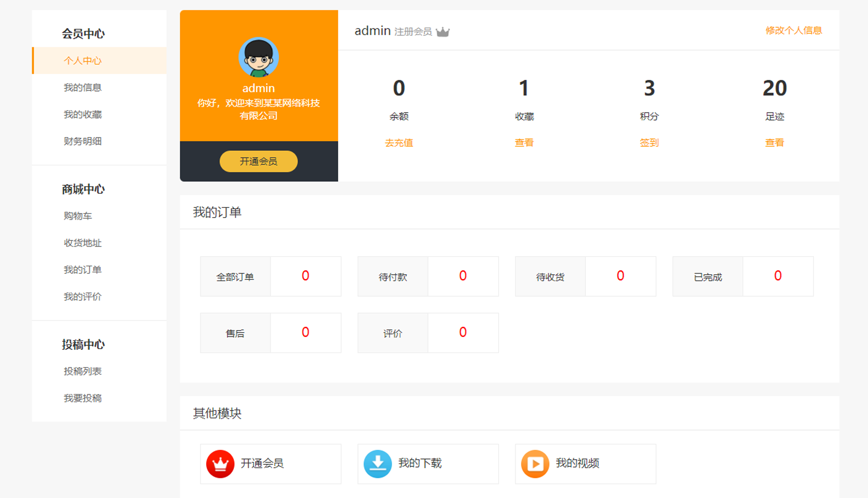868x498 pixels.
Task: Open the 全部订单 order tile
Action: pos(271,276)
